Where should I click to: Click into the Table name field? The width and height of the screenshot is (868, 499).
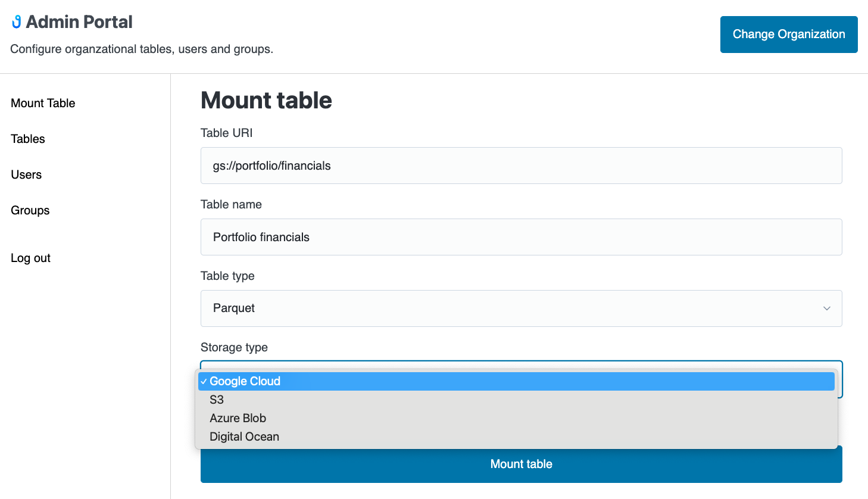(x=520, y=237)
